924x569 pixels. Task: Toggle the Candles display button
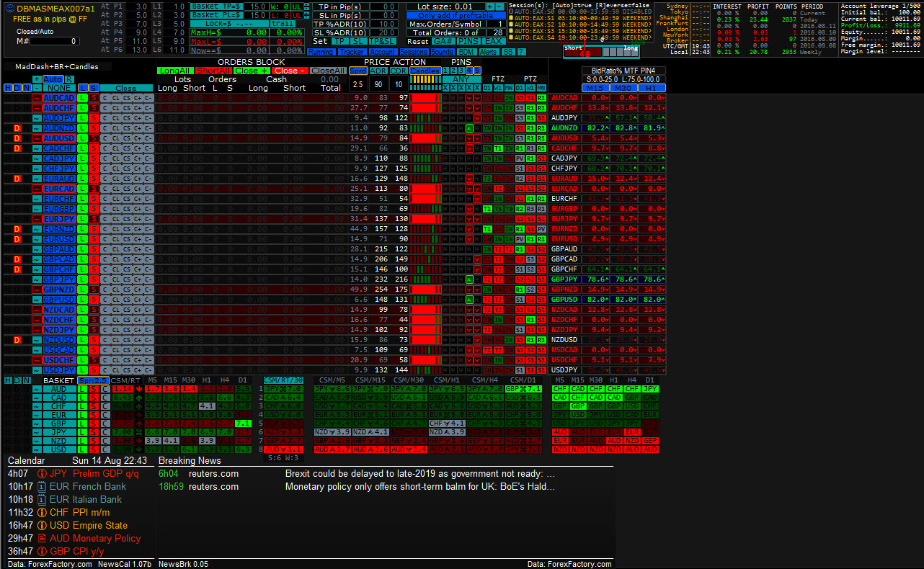coord(425,71)
